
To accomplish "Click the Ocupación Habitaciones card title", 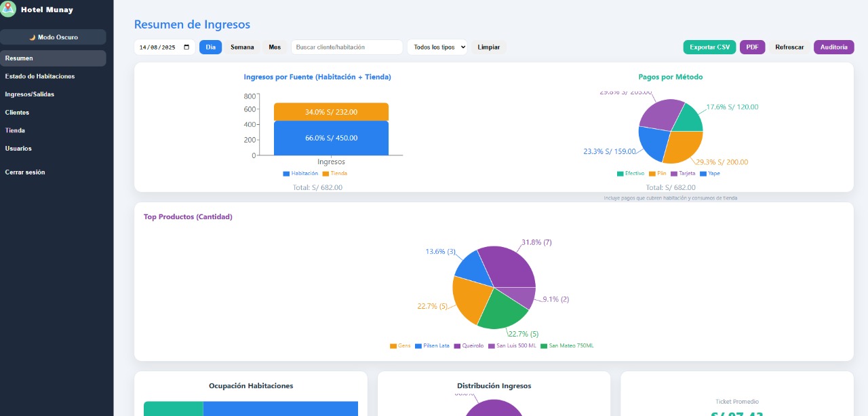I will 251,385.
